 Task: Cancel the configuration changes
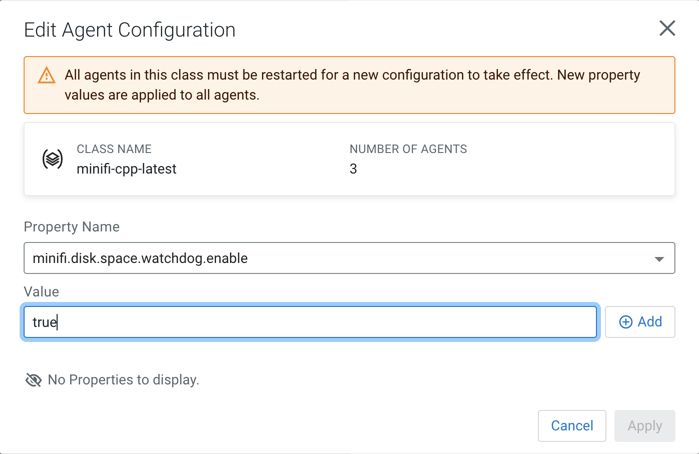pos(572,425)
